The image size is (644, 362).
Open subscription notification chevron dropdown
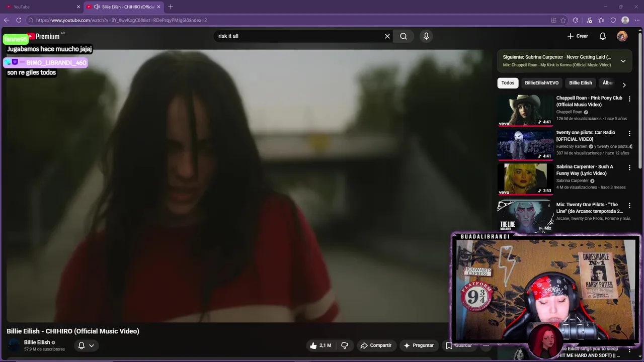tap(92, 345)
